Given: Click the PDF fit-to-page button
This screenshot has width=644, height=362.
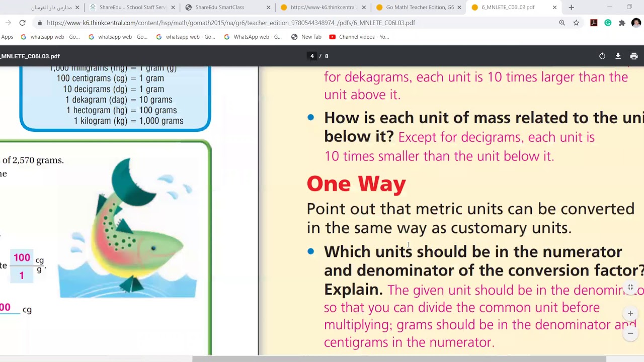Looking at the screenshot, I should pyautogui.click(x=630, y=288).
